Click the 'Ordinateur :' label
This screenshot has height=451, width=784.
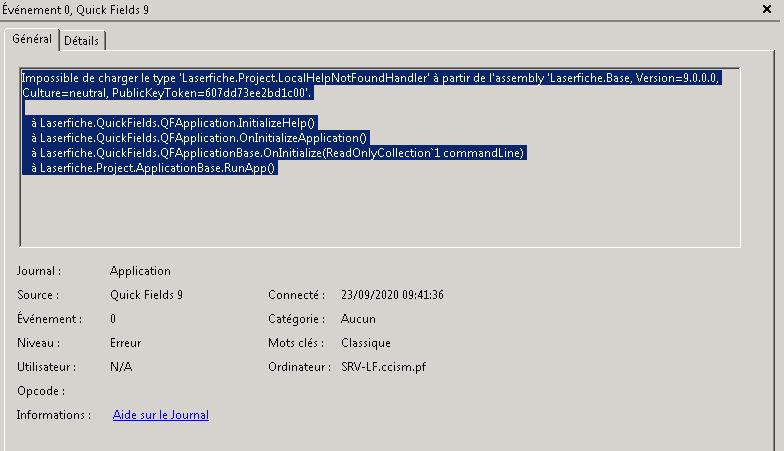300,367
